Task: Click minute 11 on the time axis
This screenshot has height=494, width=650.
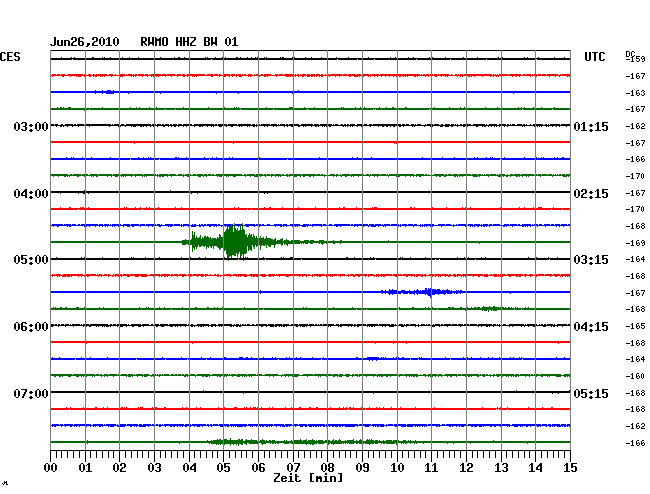Action: pos(431,467)
